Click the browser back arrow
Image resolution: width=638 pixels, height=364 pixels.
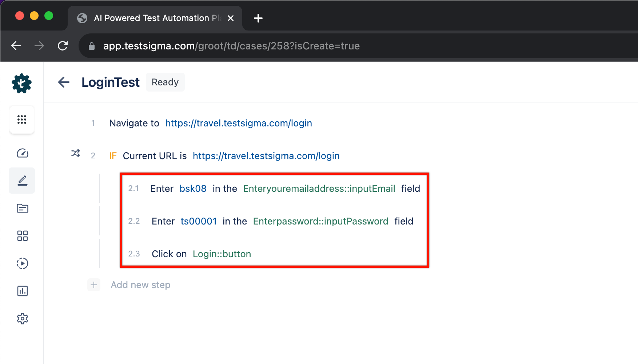pyautogui.click(x=16, y=46)
